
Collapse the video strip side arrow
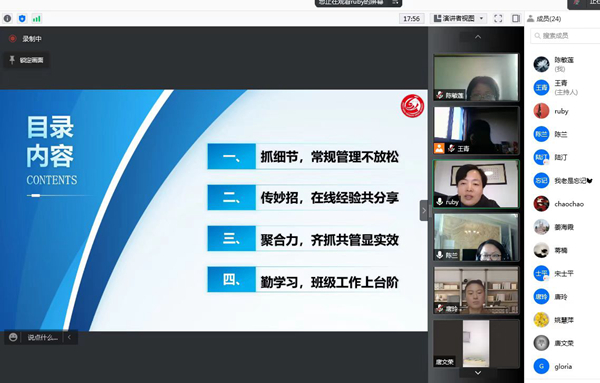(424, 210)
